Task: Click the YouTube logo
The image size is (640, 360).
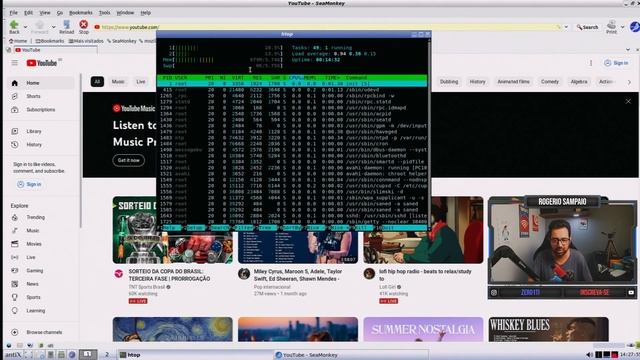Action: click(x=42, y=63)
